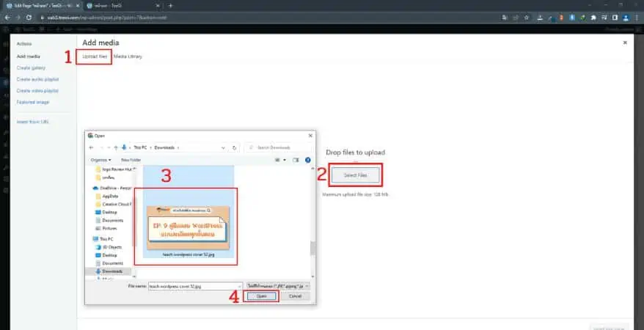Choose Create gallery in sidebar

(x=31, y=67)
